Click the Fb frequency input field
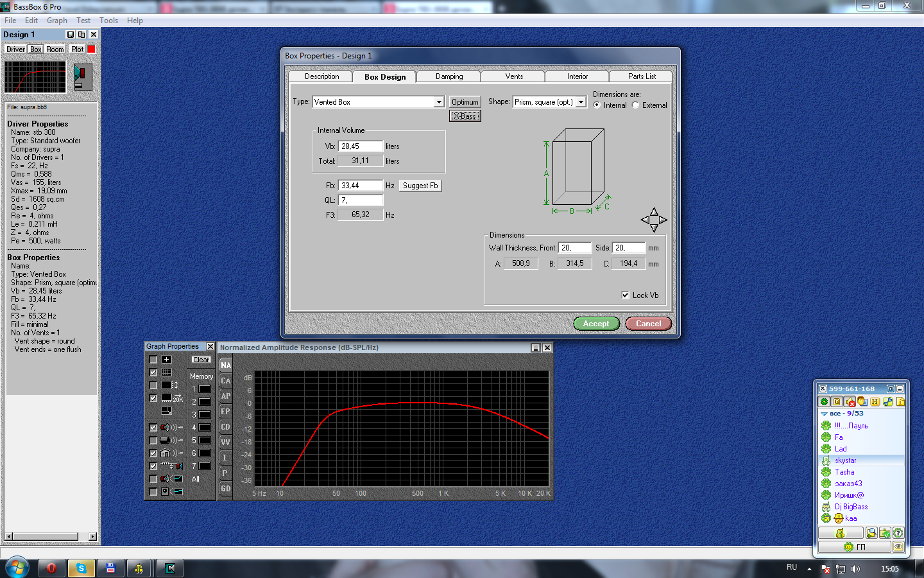The width and height of the screenshot is (924, 578). [x=361, y=186]
